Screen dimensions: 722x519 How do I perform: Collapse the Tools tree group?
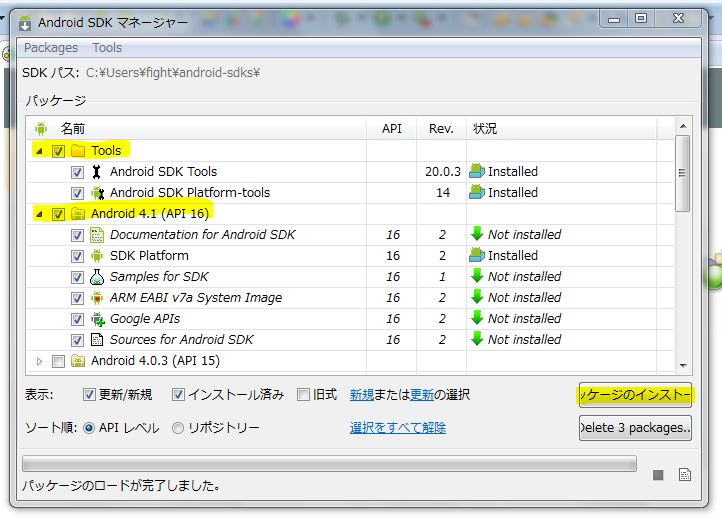point(40,151)
